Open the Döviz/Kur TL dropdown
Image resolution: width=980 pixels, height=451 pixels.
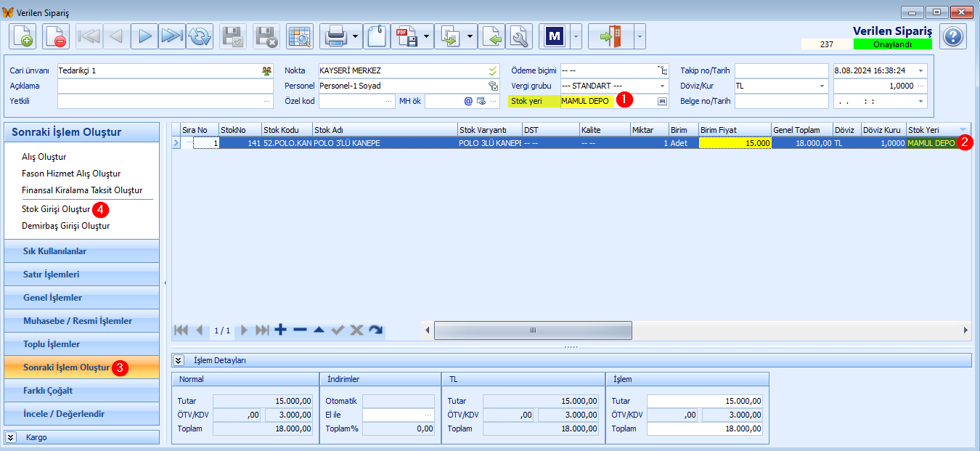[822, 86]
